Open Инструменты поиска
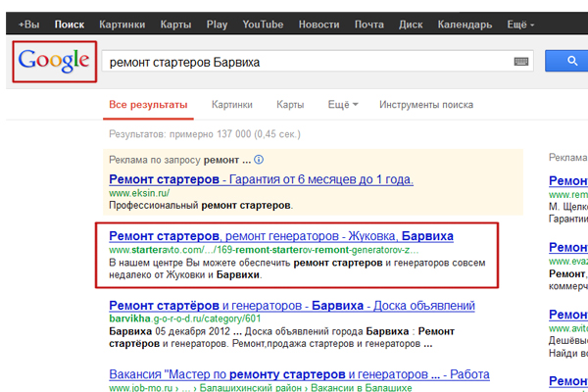The height and width of the screenshot is (392, 588). [x=426, y=105]
